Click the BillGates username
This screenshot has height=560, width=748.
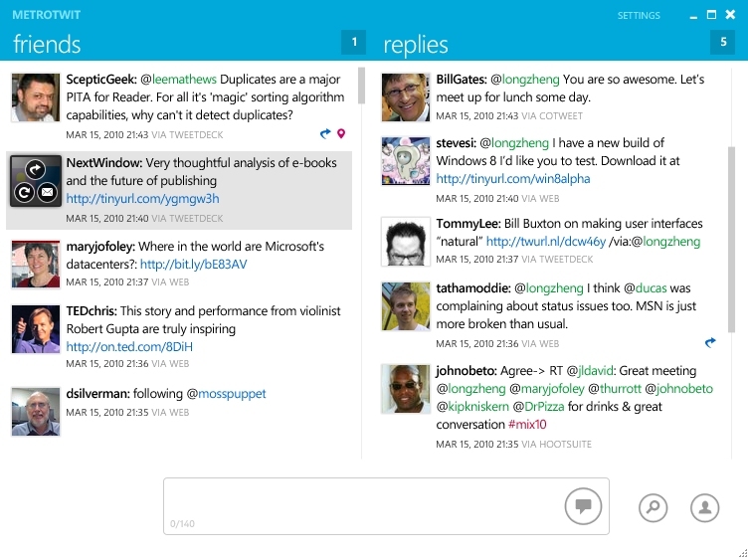pos(462,80)
